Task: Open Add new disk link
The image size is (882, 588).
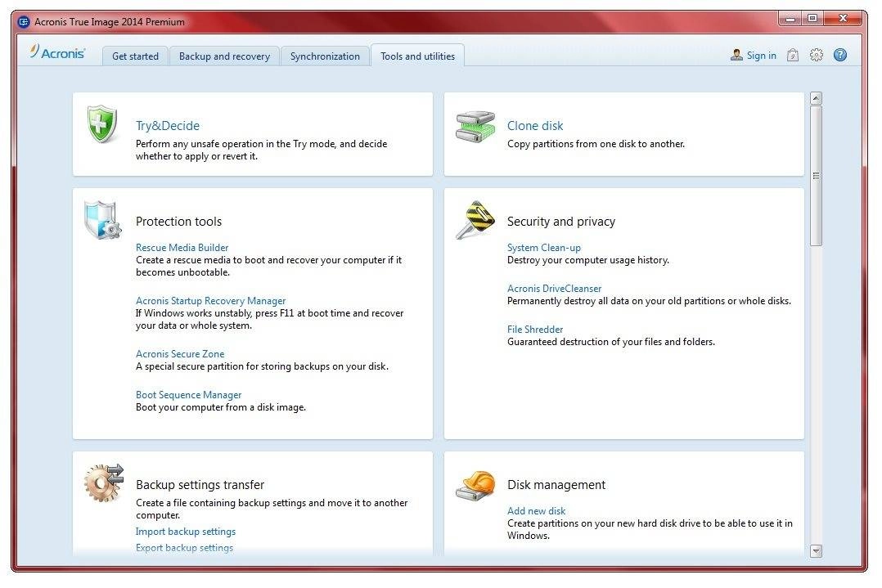Action: pos(536,510)
